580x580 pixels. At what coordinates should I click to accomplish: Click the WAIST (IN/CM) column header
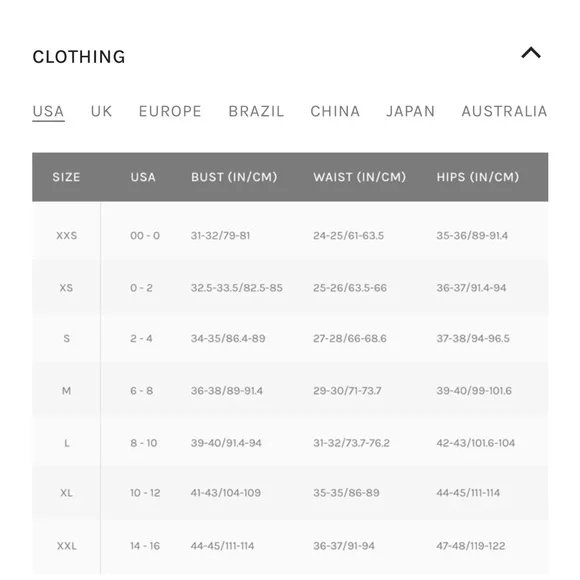(360, 177)
